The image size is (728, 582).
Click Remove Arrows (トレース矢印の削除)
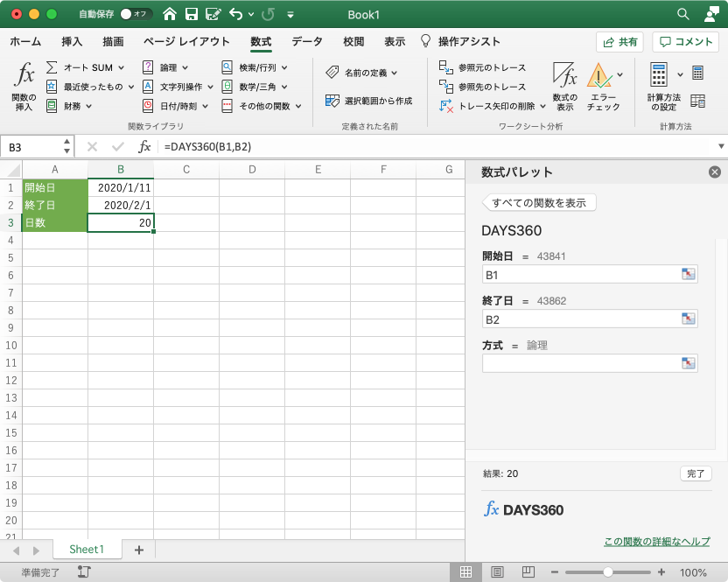487,106
